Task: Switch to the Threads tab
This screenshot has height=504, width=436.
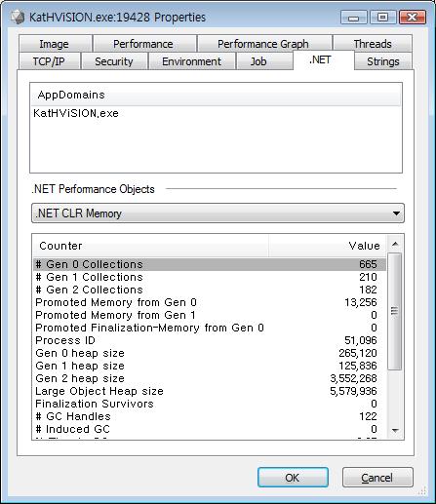Action: [373, 44]
